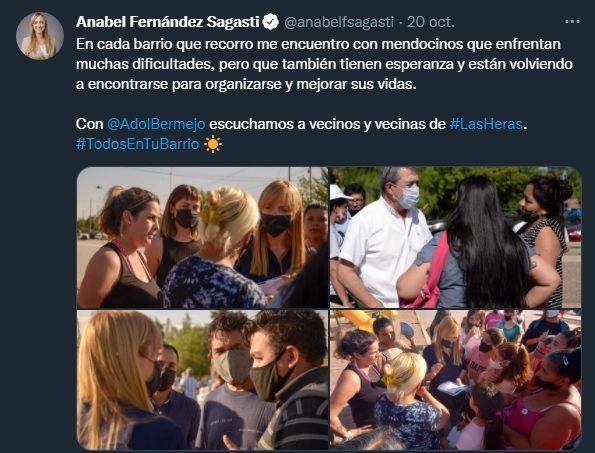Click Anabel Fernández Sagasti's profile avatar

(x=39, y=36)
